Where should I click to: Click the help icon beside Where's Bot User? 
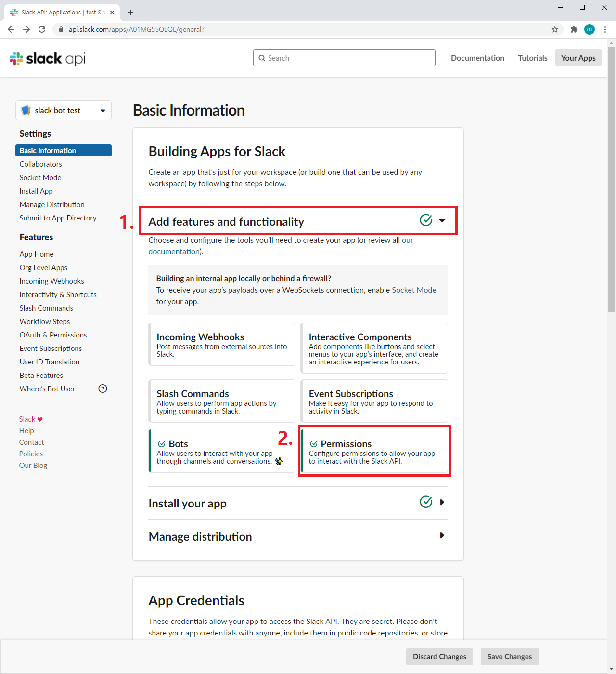pyautogui.click(x=103, y=389)
